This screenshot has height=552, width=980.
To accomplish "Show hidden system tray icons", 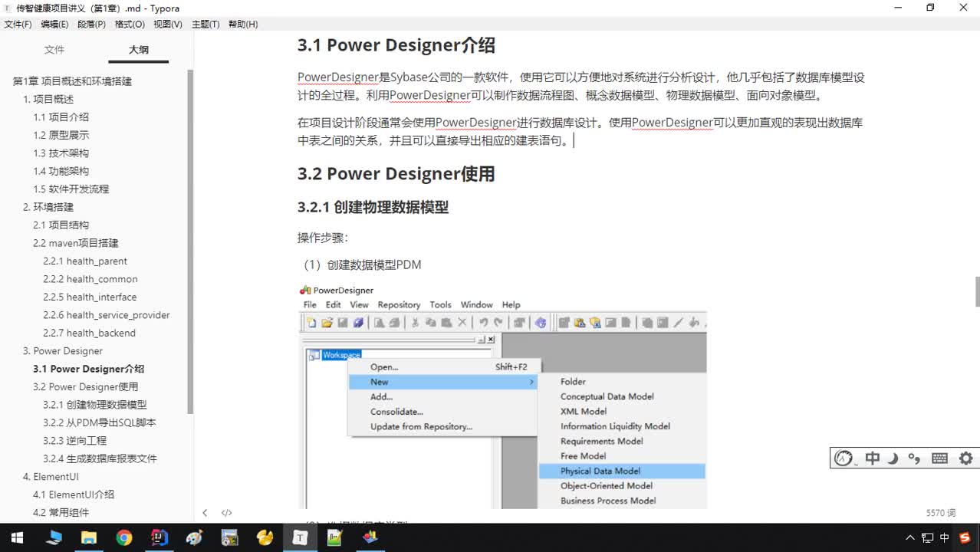I will (910, 537).
